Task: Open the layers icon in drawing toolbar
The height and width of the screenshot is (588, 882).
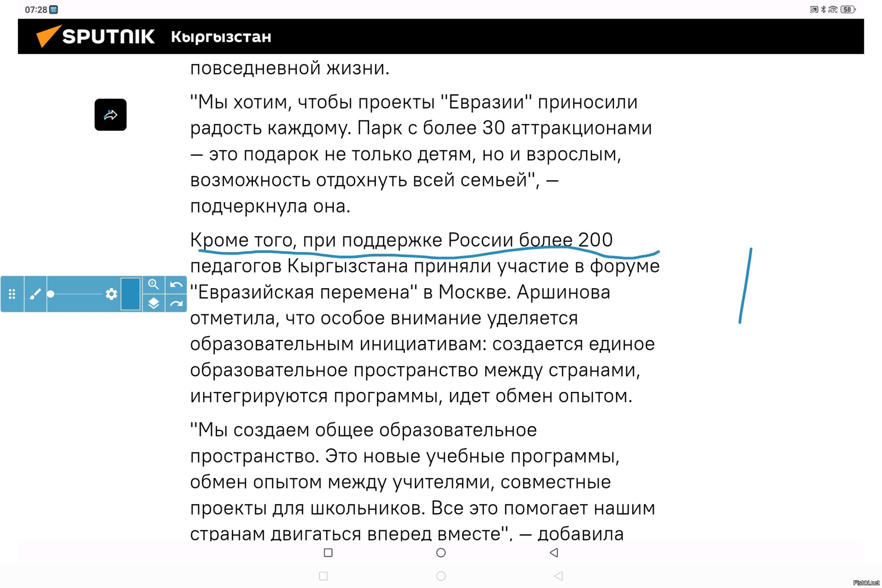Action: pyautogui.click(x=153, y=303)
